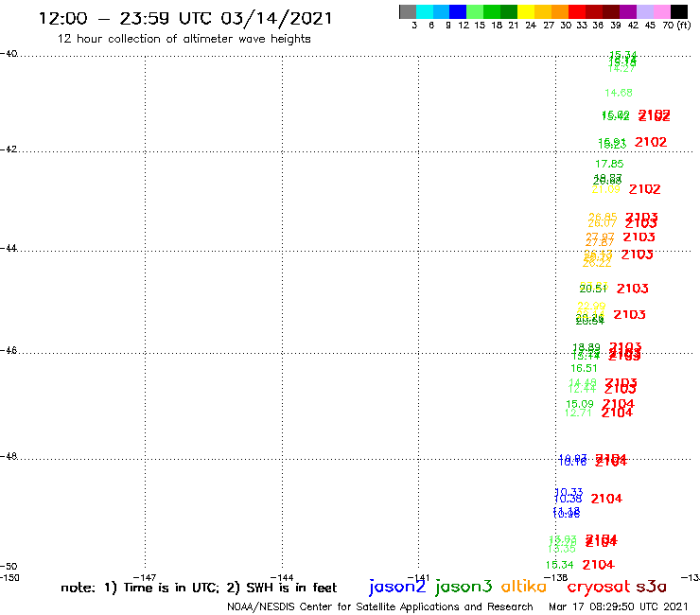The width and height of the screenshot is (700, 615).
Task: Click the legend scale label '42'
Action: [633, 26]
